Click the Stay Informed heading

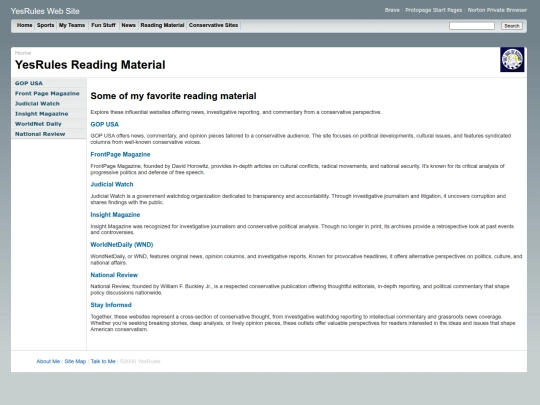click(x=111, y=305)
